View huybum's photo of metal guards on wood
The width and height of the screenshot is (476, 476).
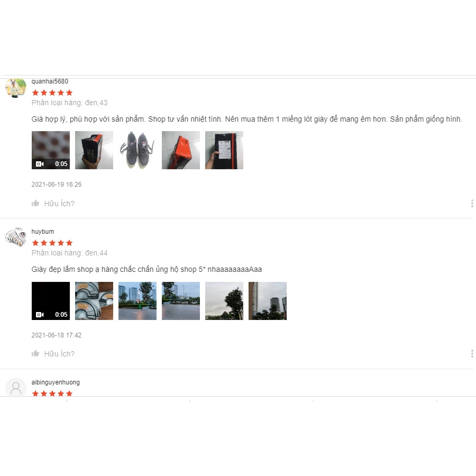click(x=94, y=301)
